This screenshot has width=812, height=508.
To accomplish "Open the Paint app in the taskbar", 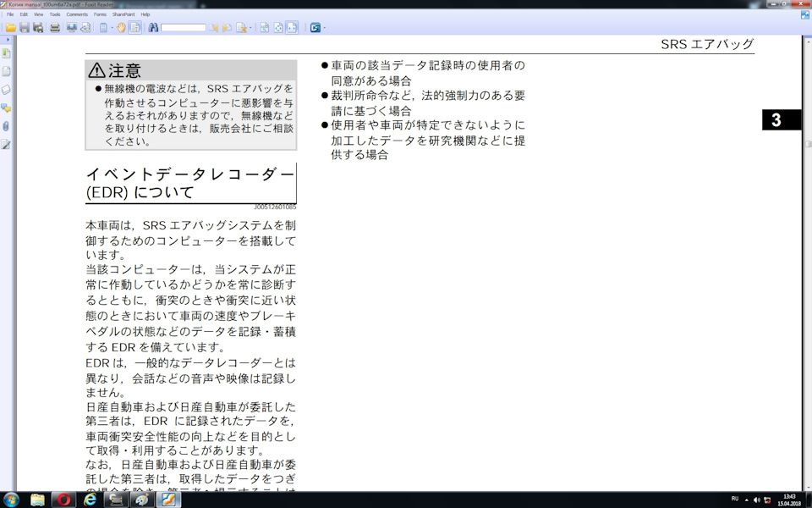I will [x=142, y=500].
